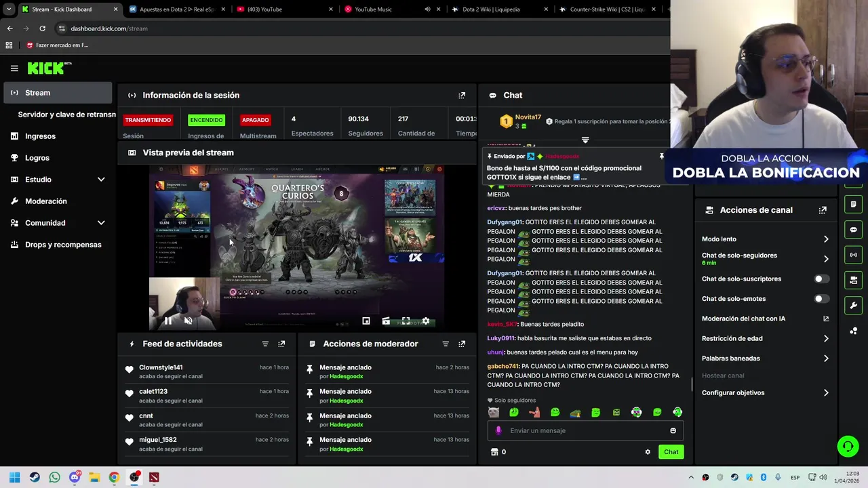Open WhatsApp from the taskbar

coord(54,477)
